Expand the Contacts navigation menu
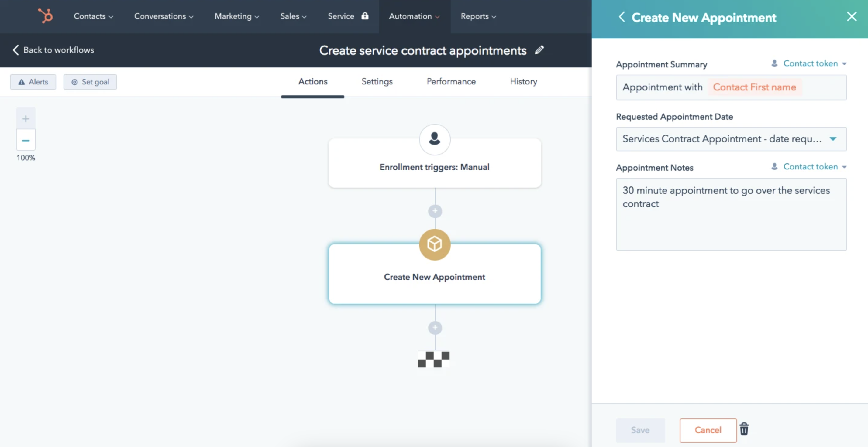 [93, 16]
